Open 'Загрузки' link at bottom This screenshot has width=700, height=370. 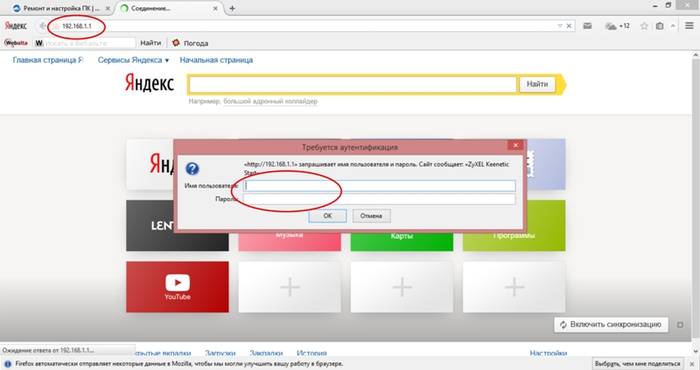(220, 353)
